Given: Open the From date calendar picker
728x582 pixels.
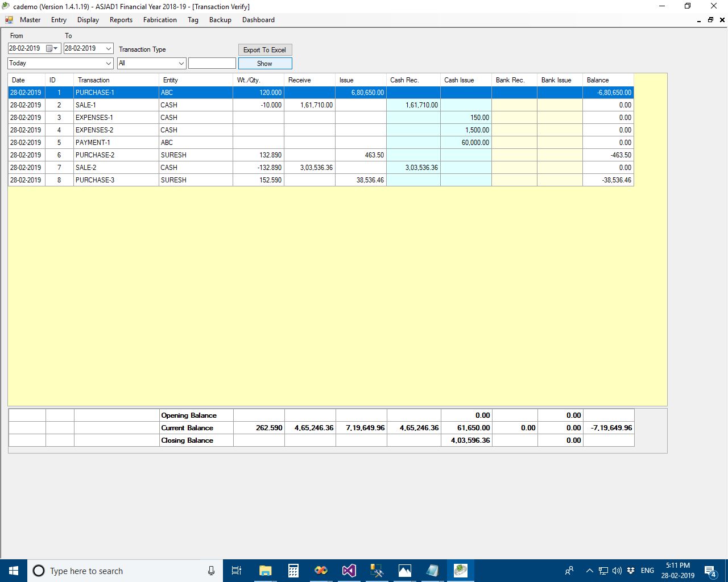Looking at the screenshot, I should click(52, 48).
